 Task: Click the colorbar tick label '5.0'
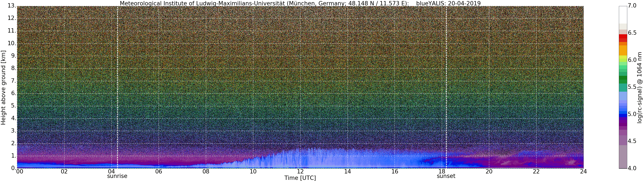(x=632, y=114)
